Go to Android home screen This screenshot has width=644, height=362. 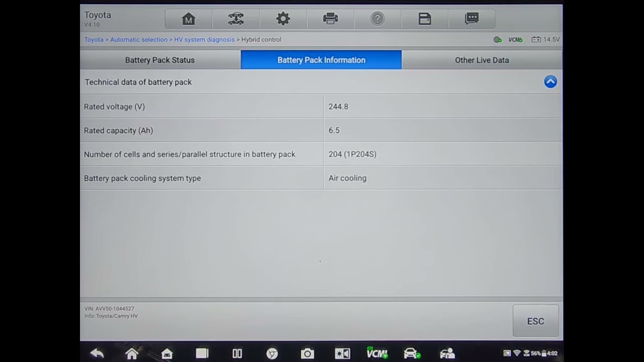(132, 353)
